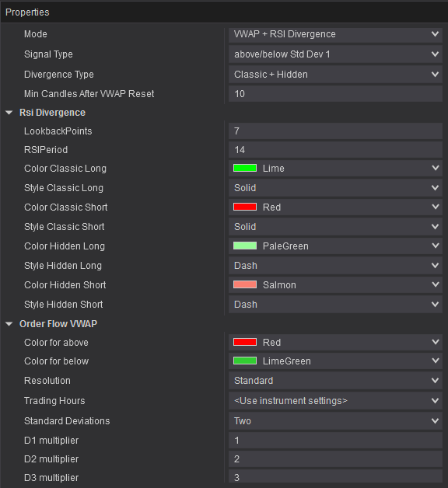Click the D2 multiplier input field
This screenshot has width=448, height=488.
coord(335,459)
